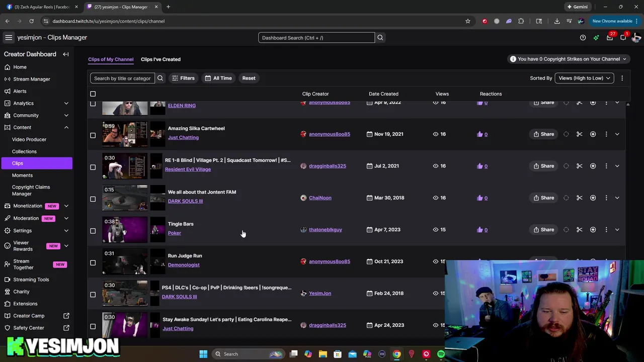This screenshot has height=362, width=644.
Task: Expand the Copyright Strikes notice chevron
Action: coord(624,59)
